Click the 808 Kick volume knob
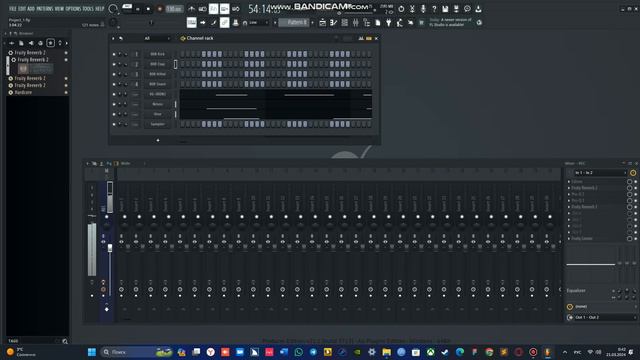The image size is (640, 360). 125,54
